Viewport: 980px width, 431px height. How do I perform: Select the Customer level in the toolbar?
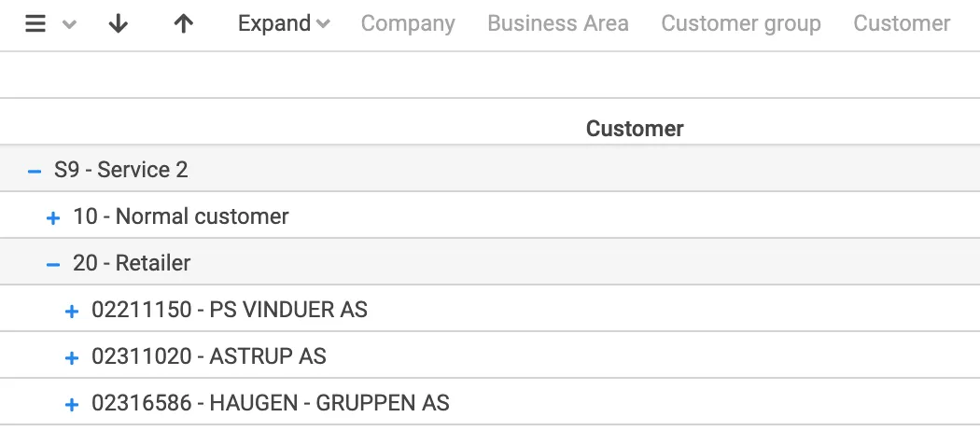coord(902,24)
